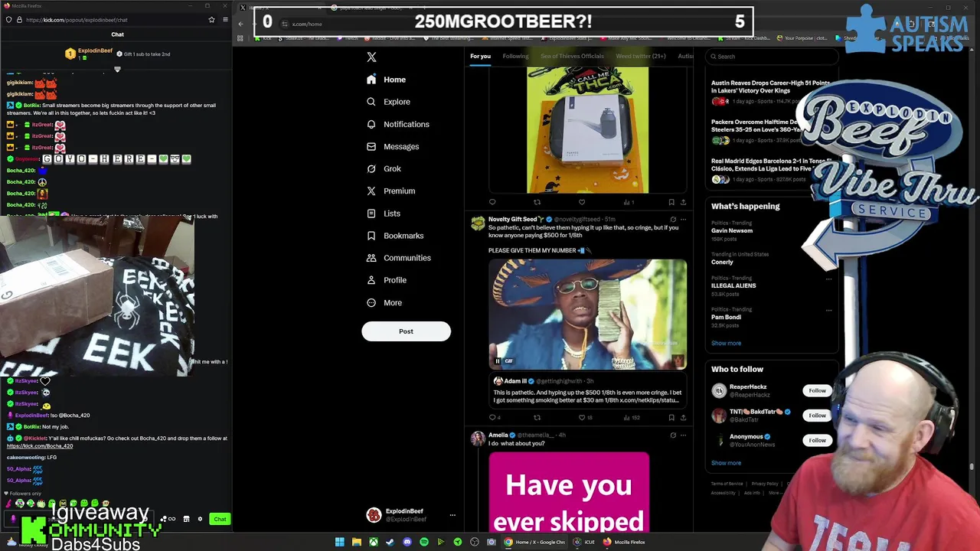Reply to the Novelty Gift Seed post
Screen dimensions: 980x551
click(x=493, y=417)
